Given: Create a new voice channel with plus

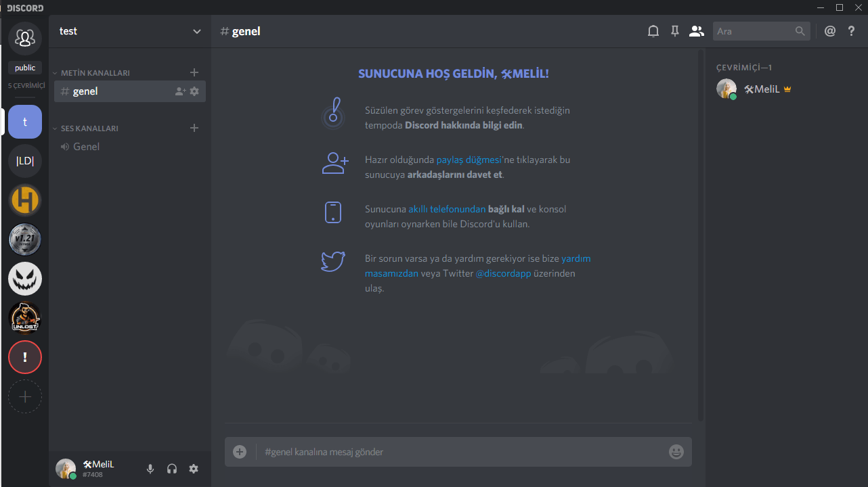Looking at the screenshot, I should point(194,128).
